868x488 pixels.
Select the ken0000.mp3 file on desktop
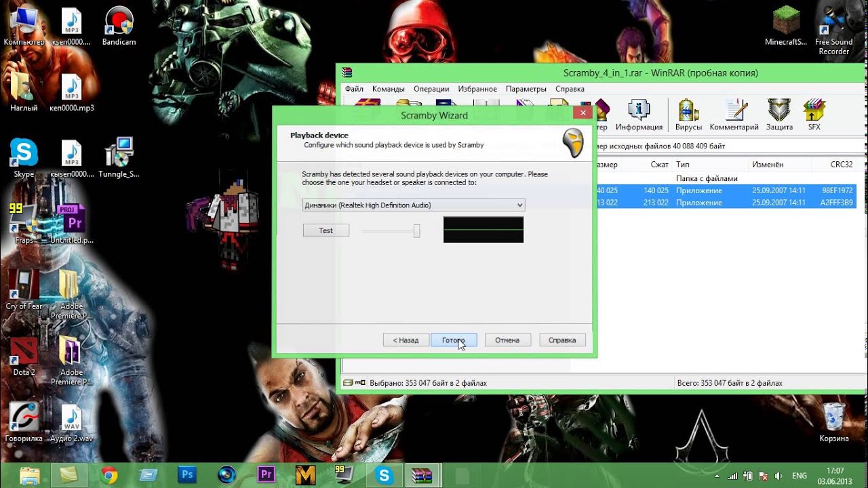[x=71, y=94]
